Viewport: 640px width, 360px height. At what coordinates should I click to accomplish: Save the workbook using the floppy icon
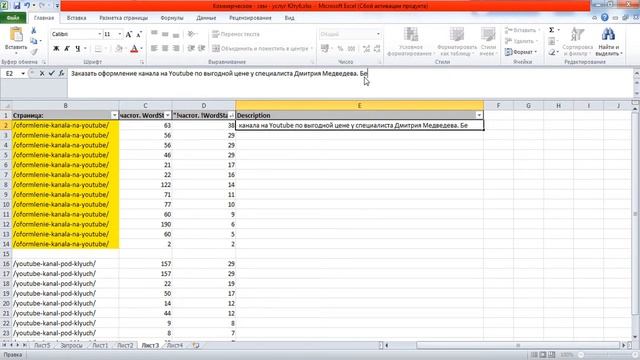(17, 6)
